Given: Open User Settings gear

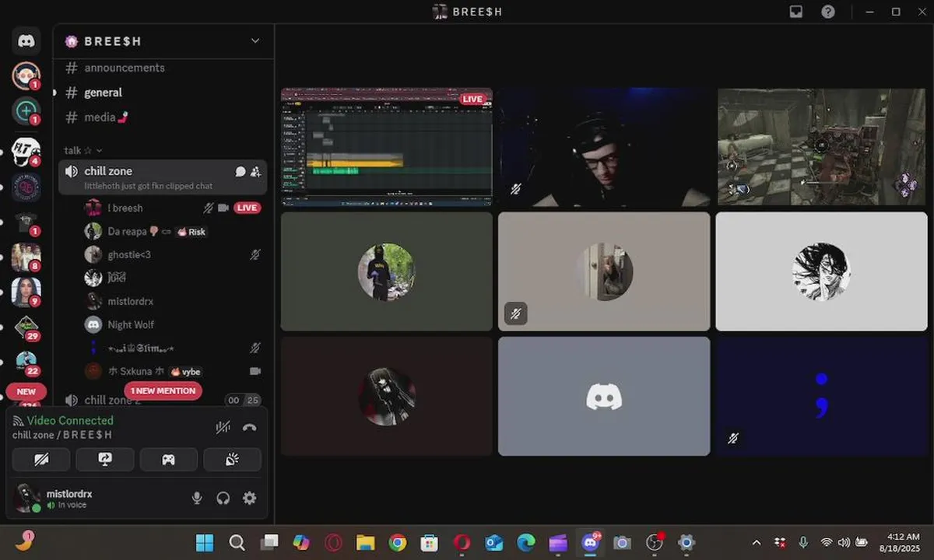Looking at the screenshot, I should click(249, 498).
